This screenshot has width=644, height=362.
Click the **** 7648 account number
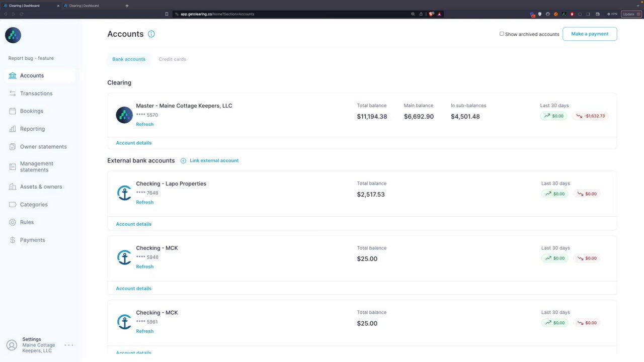coord(147,193)
